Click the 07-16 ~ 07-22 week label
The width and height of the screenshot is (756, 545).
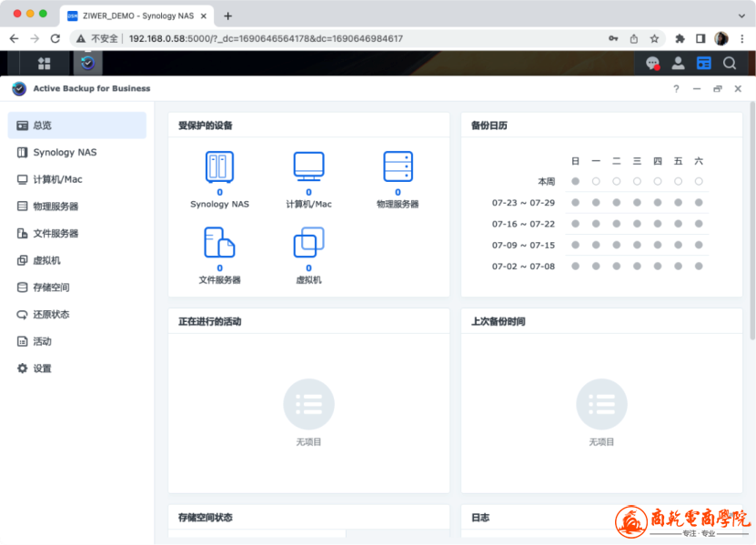click(523, 224)
